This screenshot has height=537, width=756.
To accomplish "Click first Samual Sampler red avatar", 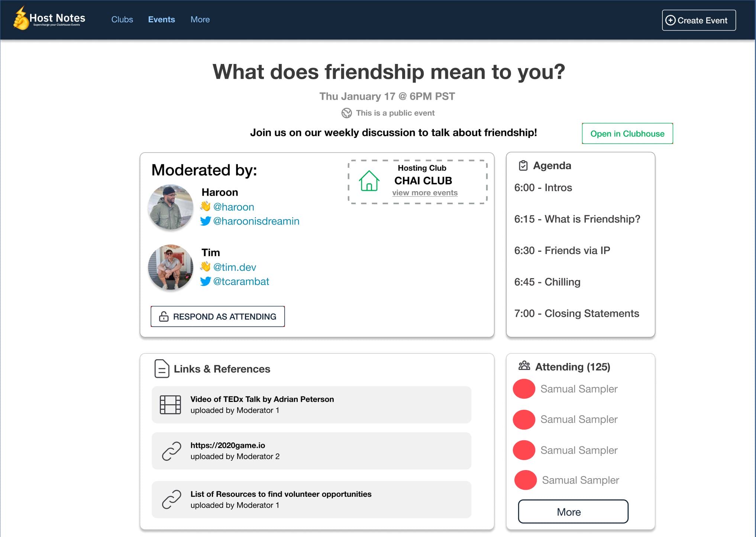I will click(x=524, y=389).
